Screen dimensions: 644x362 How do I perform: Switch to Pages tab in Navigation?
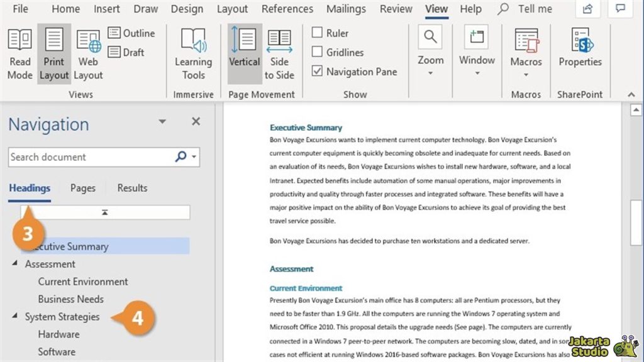83,188
